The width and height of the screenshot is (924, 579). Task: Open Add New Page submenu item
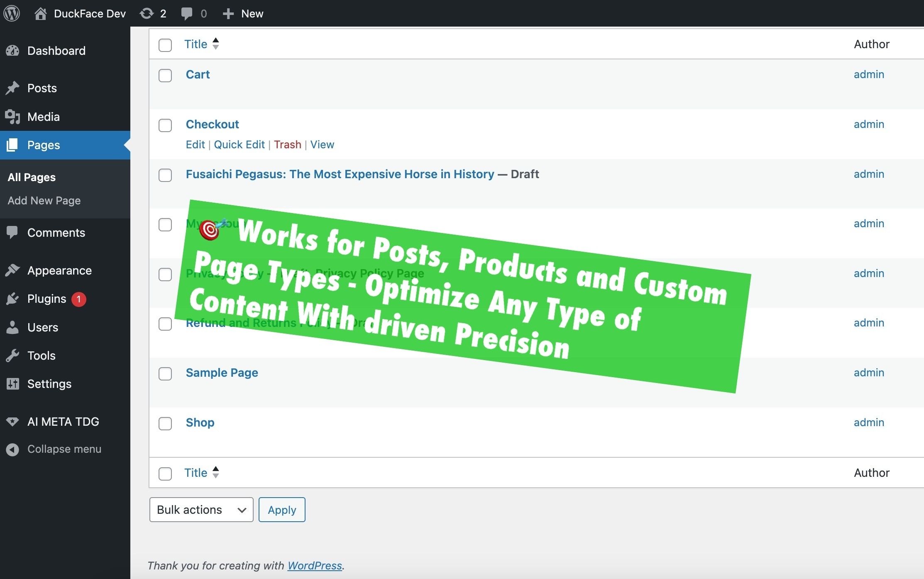[44, 201]
